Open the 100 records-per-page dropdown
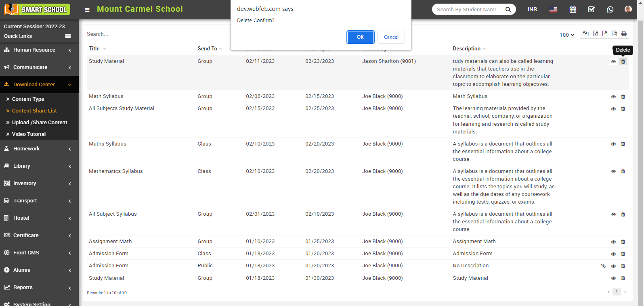644x306 pixels. coord(567,35)
